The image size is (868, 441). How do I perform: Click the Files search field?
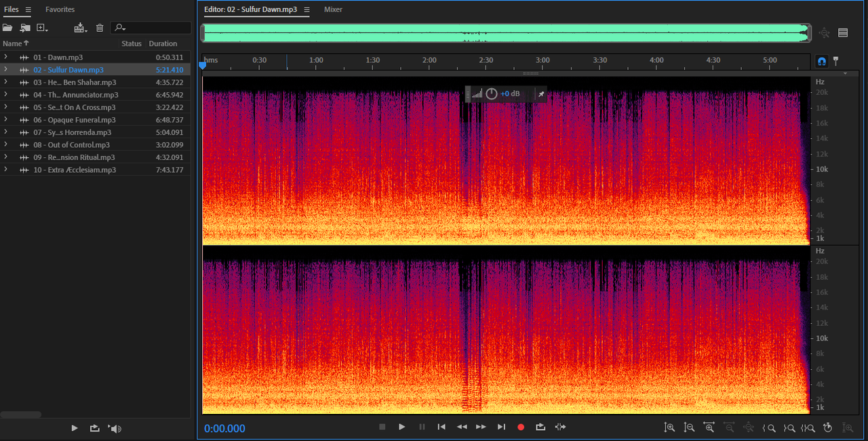click(151, 28)
